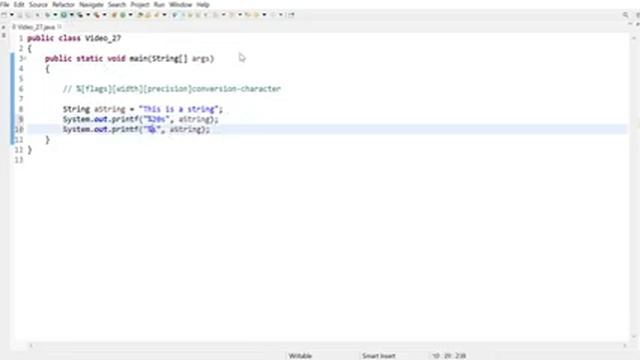
Task: Click the New Java Class icon
Action: coord(122,15)
